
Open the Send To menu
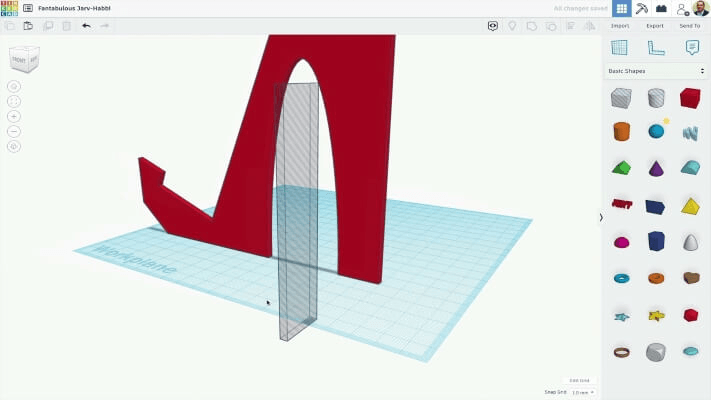click(689, 26)
